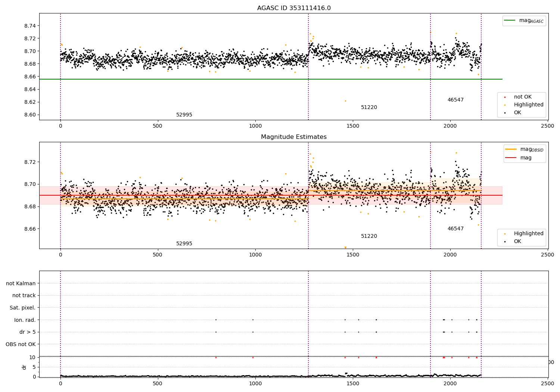
Task: Click the 'not track' row label
Action: coord(24,296)
